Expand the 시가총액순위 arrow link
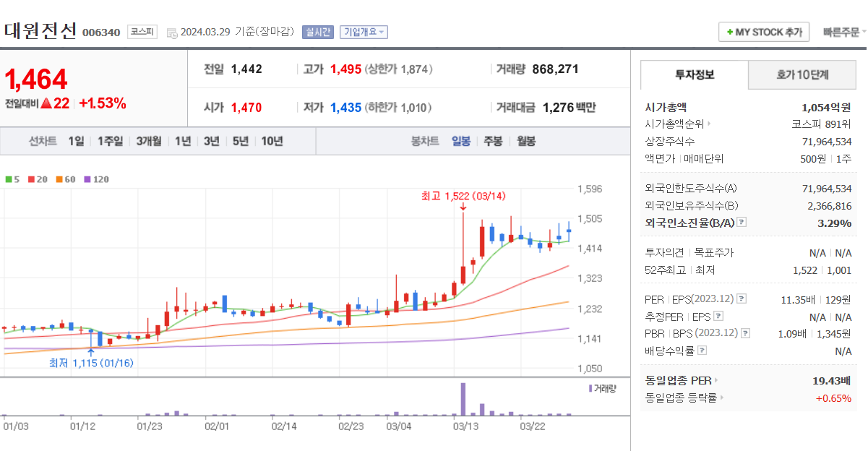This screenshot has width=868, height=451. click(709, 124)
